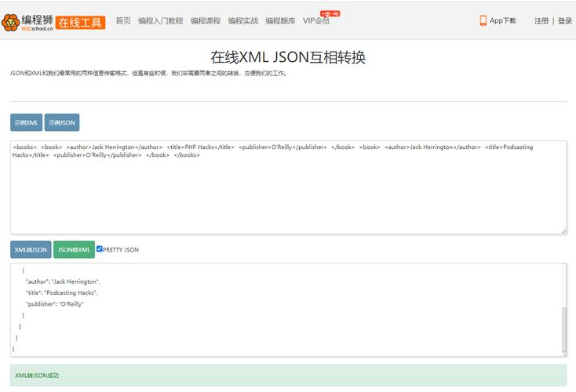This screenshot has height=392, width=576.
Task: Click the red badge above VIP会员
Action: coord(330,14)
